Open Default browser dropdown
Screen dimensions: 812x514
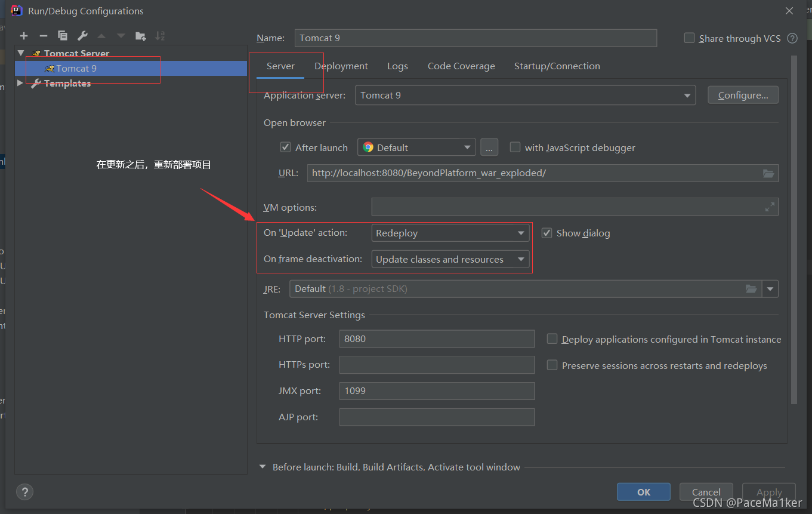(x=416, y=147)
